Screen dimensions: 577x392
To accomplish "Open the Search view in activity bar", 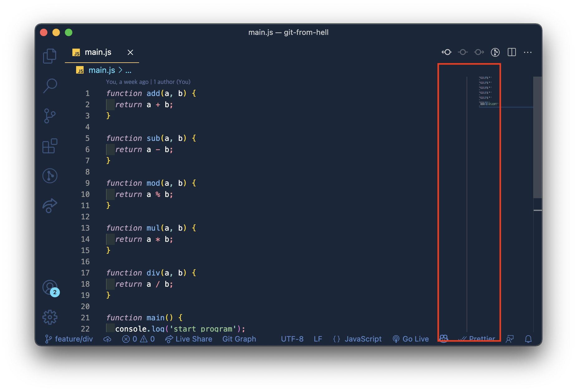I will [x=50, y=86].
